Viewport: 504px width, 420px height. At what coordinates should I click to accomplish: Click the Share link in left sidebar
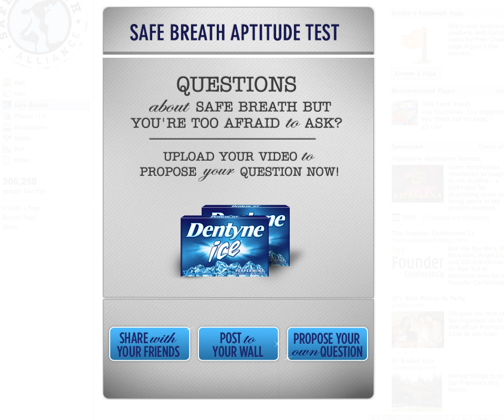click(10, 227)
